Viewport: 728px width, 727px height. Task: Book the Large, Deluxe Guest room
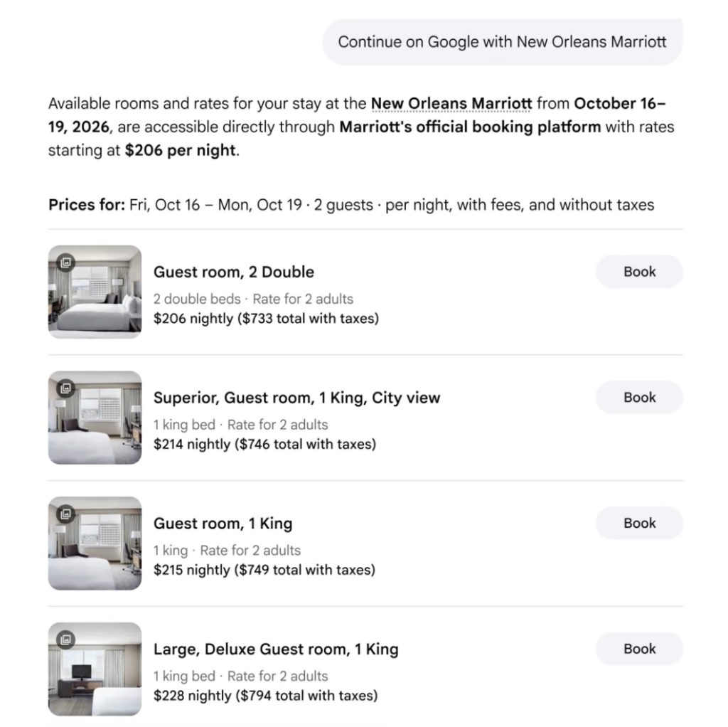click(x=639, y=649)
